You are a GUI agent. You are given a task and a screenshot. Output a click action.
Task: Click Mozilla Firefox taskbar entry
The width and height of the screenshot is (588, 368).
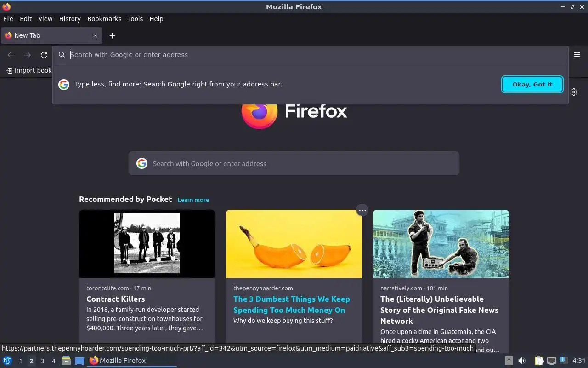[x=132, y=361]
